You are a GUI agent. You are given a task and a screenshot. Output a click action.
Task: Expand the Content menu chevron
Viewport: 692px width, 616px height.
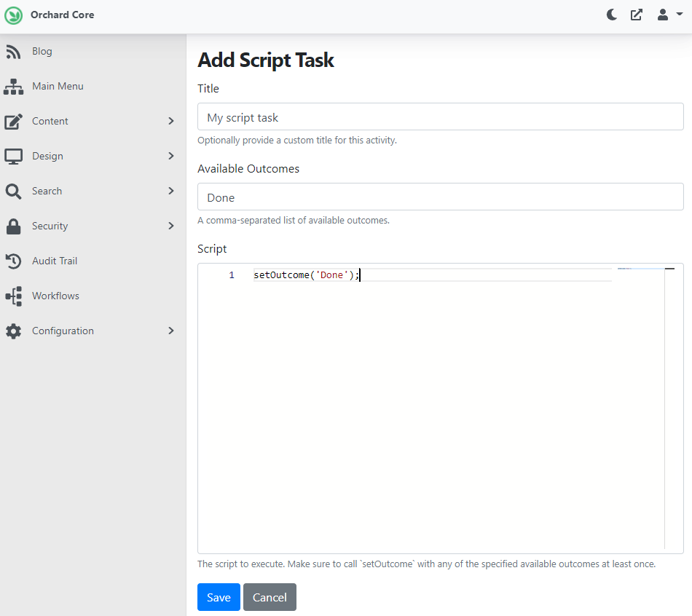click(x=171, y=121)
